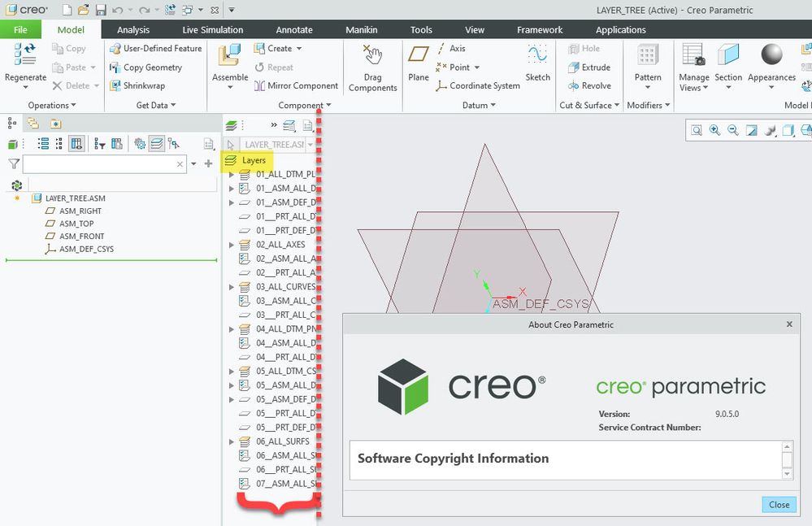Open the Create component dropdown
Screen dimensions: 812x526
pos(299,49)
